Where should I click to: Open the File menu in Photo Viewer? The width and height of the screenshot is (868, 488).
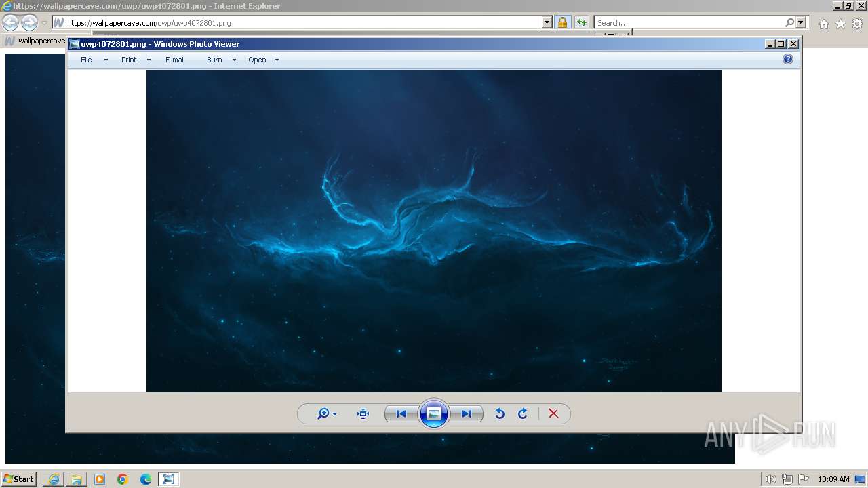86,60
